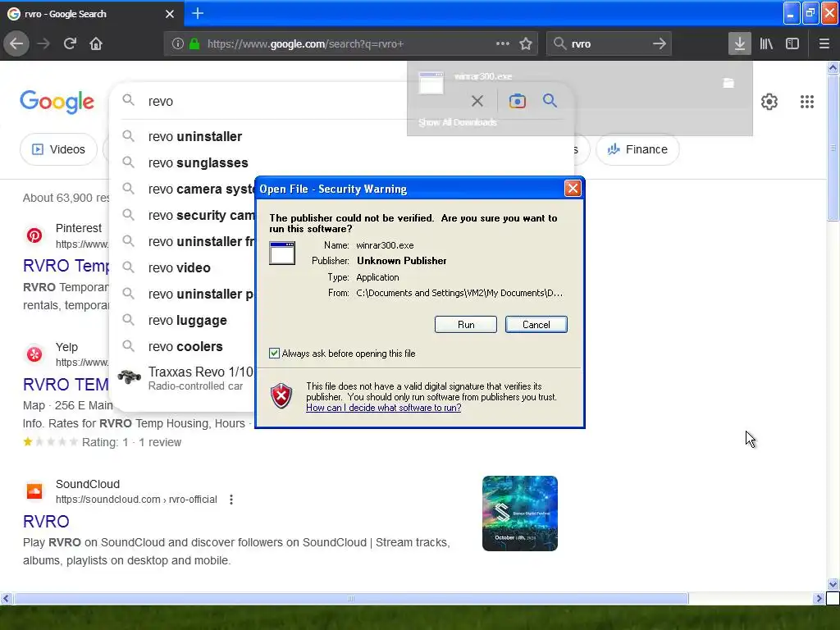Open the RVRO SoundCloud result title
Screen dimensions: 840x630
(46, 521)
